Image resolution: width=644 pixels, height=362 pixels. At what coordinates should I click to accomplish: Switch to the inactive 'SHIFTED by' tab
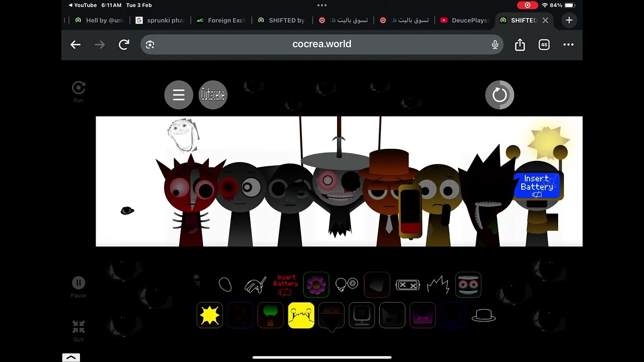tap(282, 20)
